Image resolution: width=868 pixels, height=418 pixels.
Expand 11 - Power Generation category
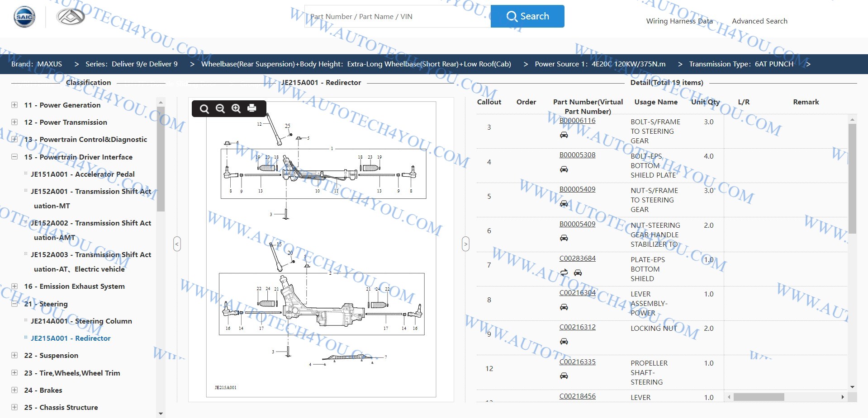pos(15,105)
